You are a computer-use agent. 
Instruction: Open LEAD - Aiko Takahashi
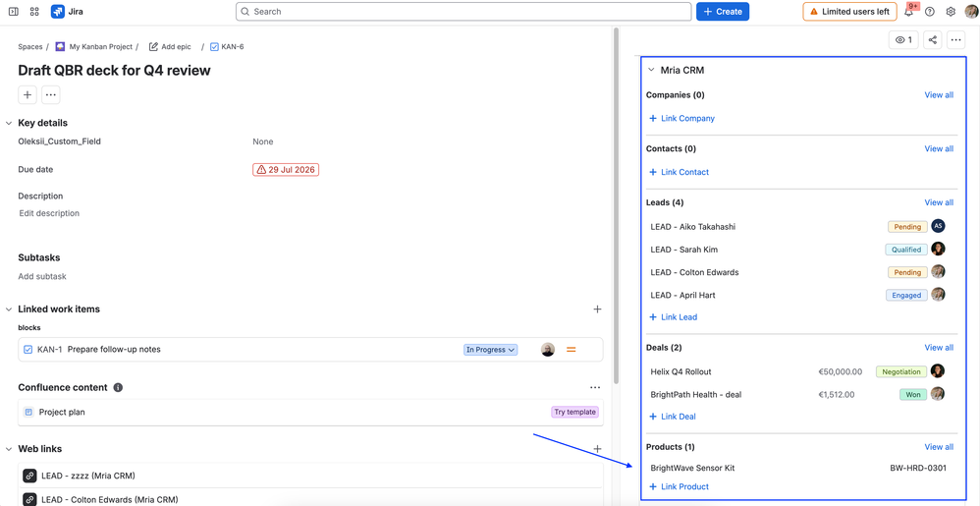click(x=693, y=226)
